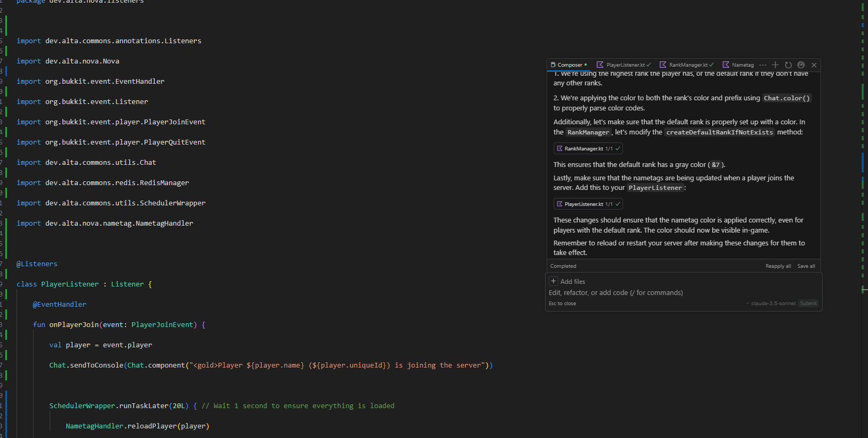
Task: Click the onPlayerJoin function name
Action: click(74, 325)
